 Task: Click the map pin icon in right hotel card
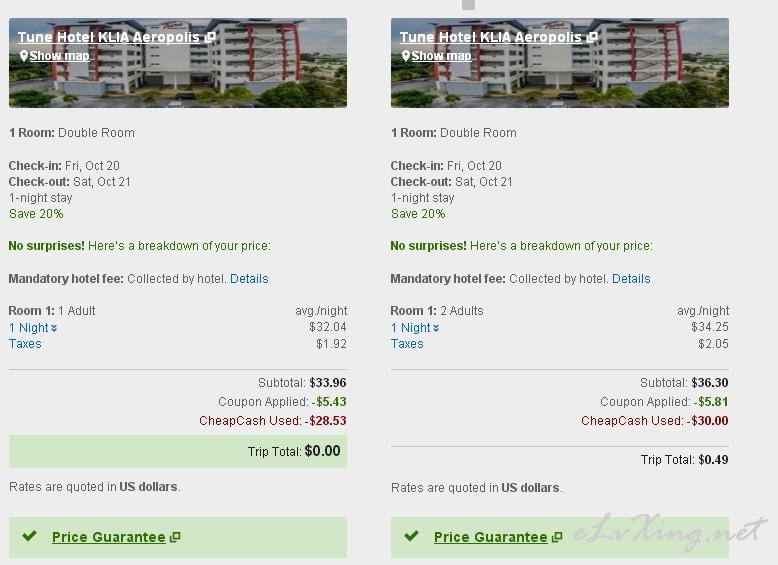406,56
